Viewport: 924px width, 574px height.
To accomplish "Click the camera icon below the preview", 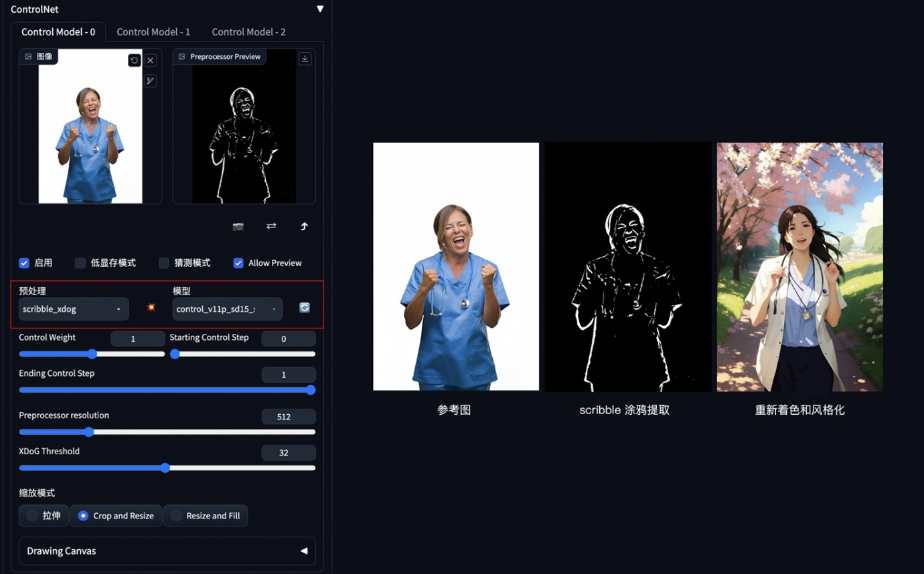I will coord(238,227).
